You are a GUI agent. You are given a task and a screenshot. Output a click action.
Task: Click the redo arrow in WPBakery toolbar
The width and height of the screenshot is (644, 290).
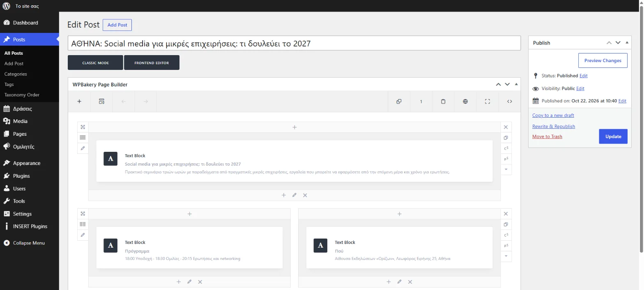click(145, 101)
